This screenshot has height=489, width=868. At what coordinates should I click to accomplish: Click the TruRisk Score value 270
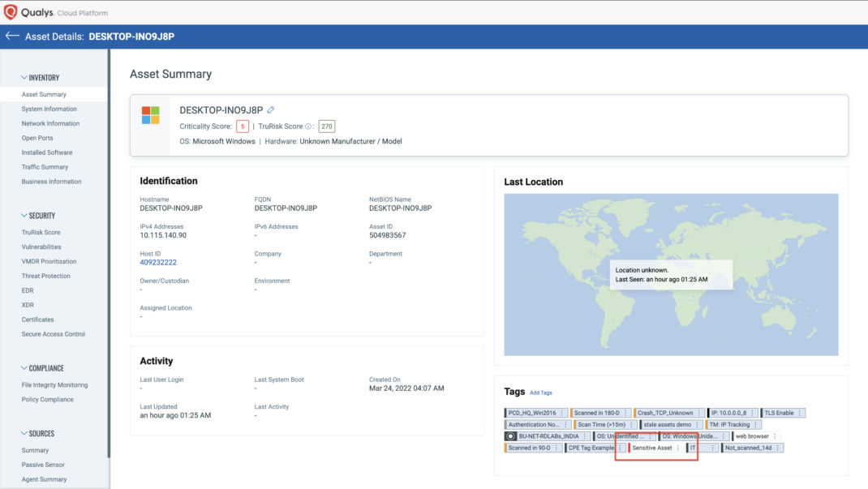tap(326, 127)
